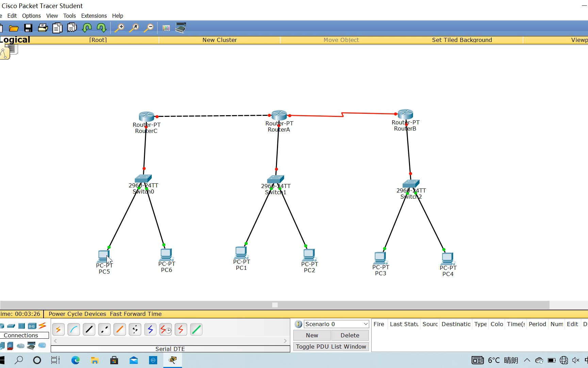588x368 pixels.
Task: Select copper straight-through cable (black line)
Action: (x=89, y=329)
